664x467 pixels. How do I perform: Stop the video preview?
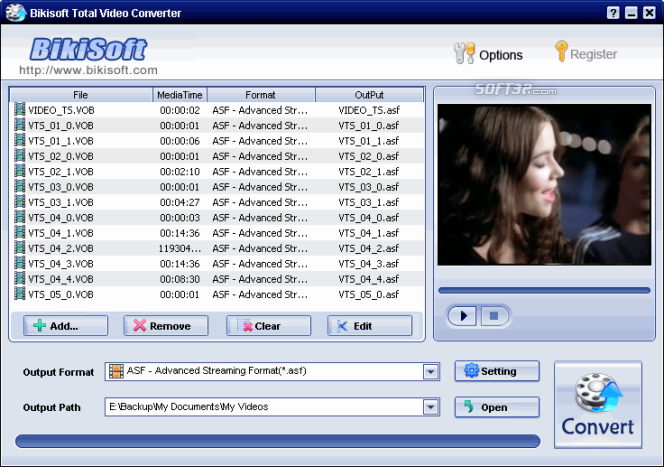[x=494, y=315]
